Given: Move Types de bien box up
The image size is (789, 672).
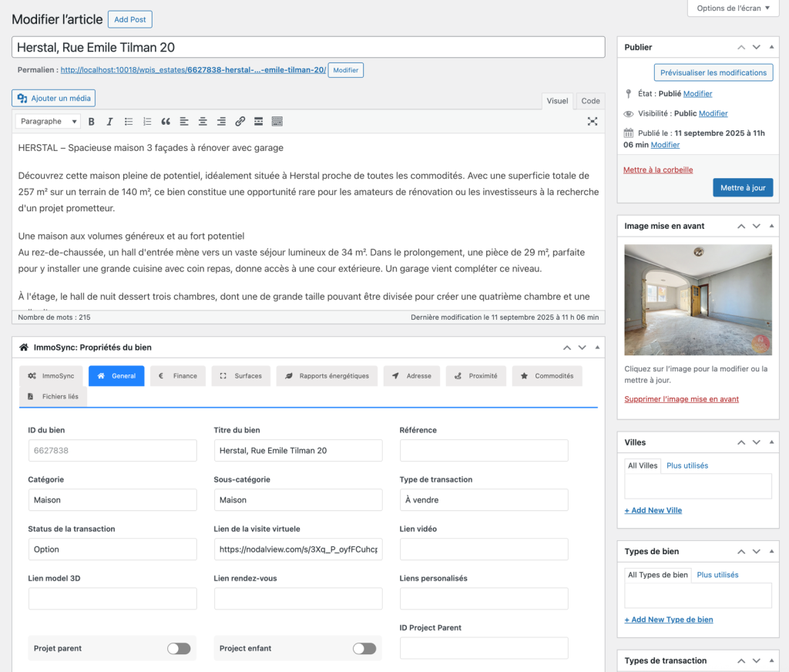Looking at the screenshot, I should coord(741,552).
